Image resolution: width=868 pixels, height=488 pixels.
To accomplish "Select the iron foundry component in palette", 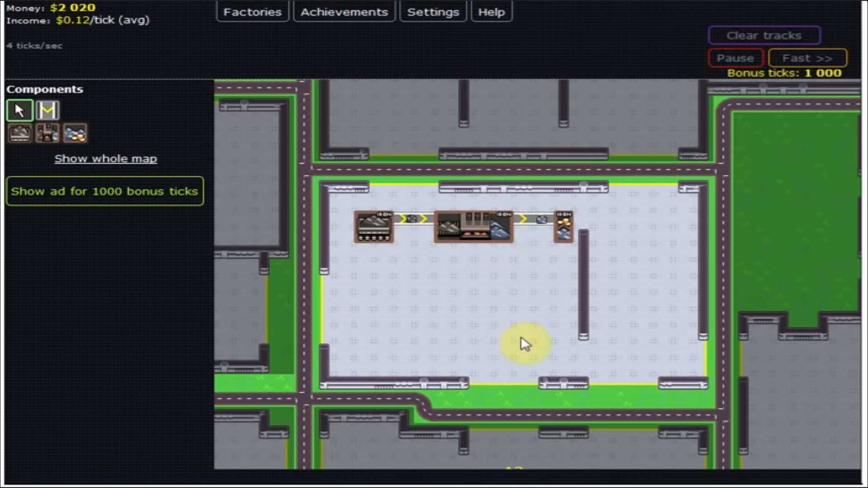I will (x=47, y=133).
